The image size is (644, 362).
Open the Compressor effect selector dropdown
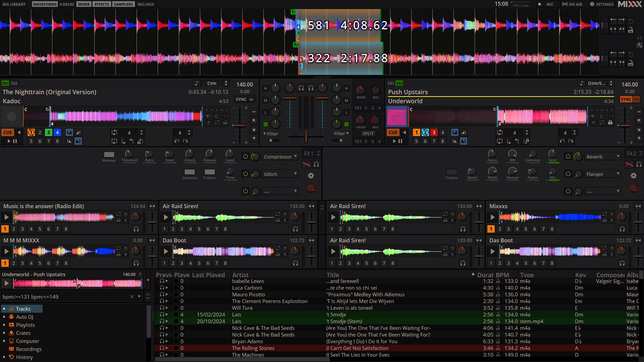pos(280,157)
